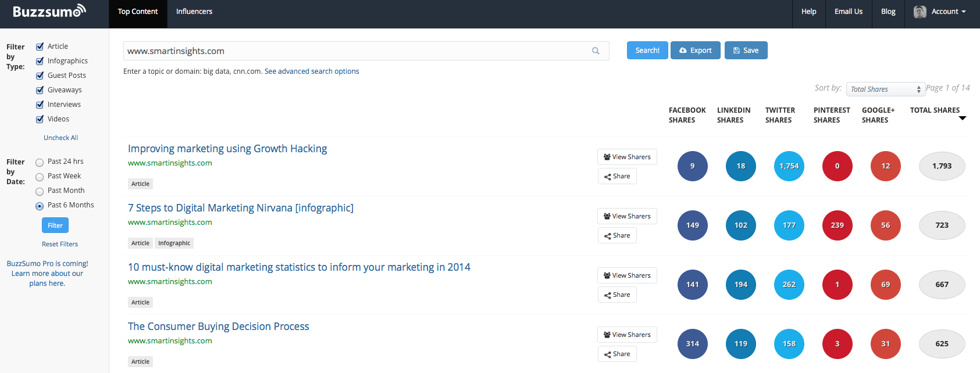Select the Past 6 Months date filter
The height and width of the screenshot is (373, 980).
click(x=40, y=206)
